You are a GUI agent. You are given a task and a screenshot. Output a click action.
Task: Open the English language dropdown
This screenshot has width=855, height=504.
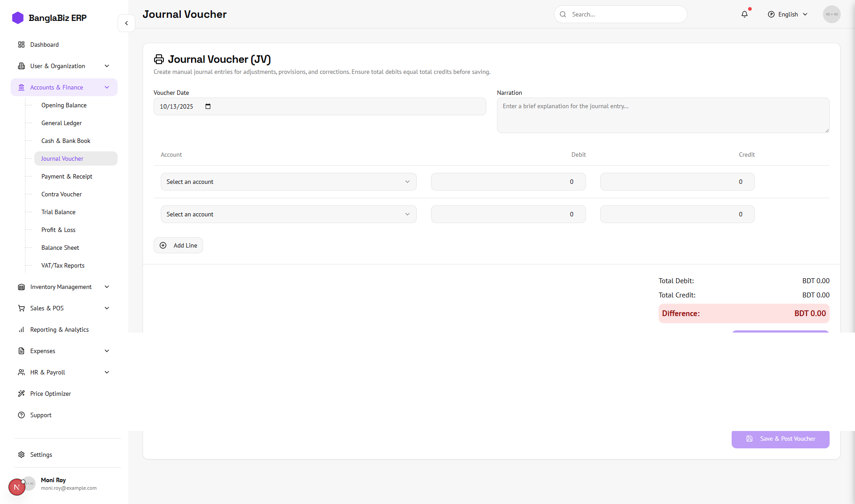[x=788, y=14]
